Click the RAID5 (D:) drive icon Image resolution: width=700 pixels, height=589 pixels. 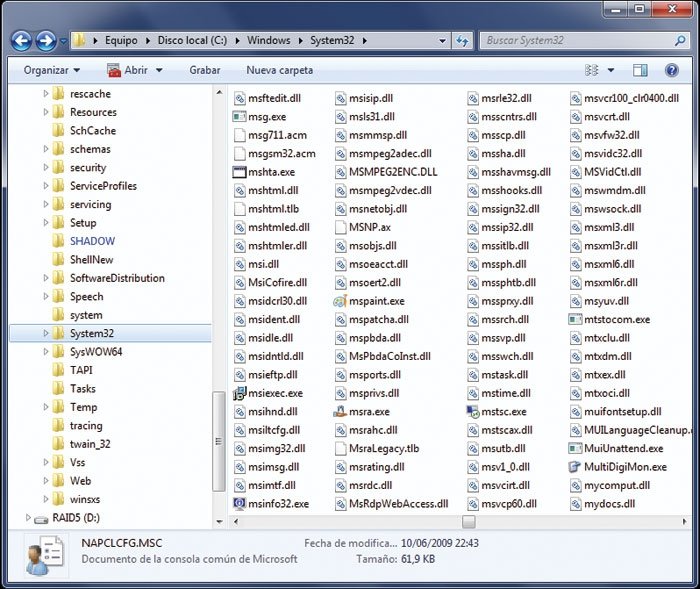(41, 519)
